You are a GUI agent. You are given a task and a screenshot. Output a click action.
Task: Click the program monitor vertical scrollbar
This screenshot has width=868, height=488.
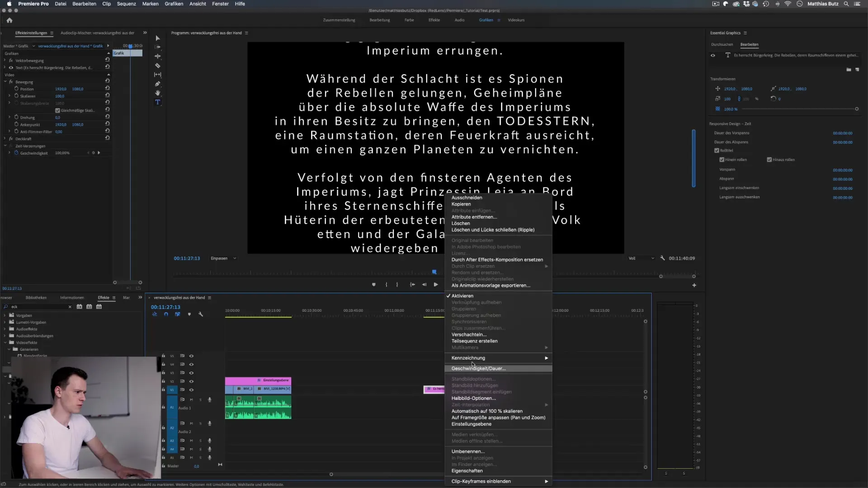click(693, 158)
